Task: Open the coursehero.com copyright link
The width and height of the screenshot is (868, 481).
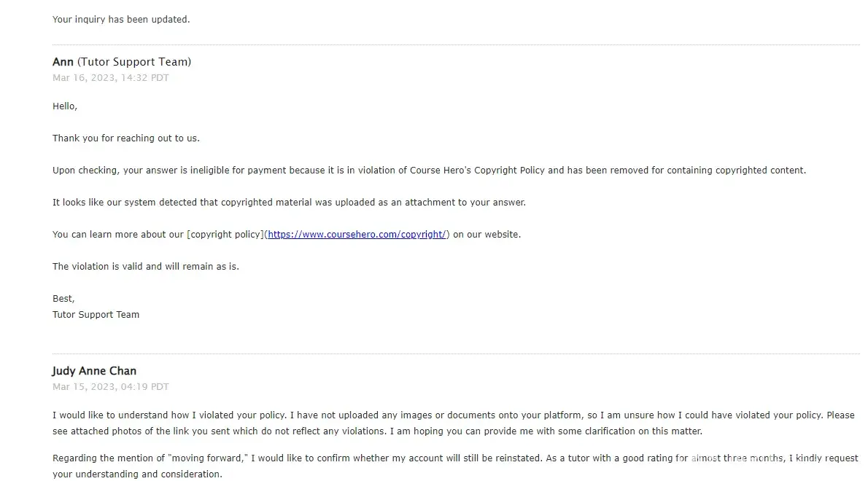Action: click(357, 235)
